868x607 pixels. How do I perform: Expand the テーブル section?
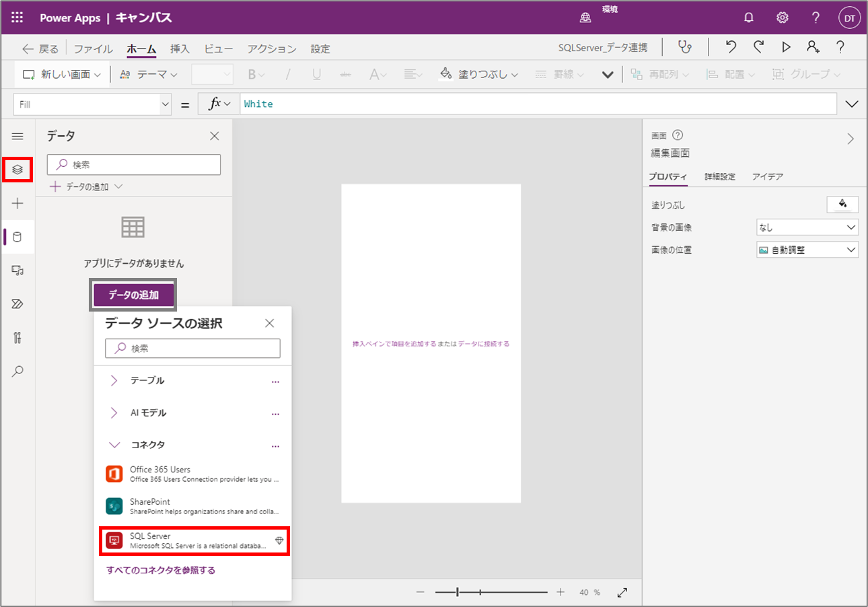point(115,381)
